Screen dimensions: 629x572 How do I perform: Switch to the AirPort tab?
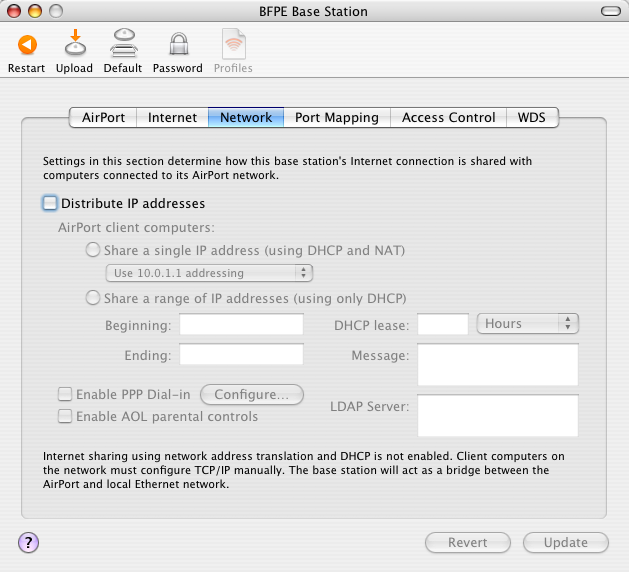pos(103,118)
